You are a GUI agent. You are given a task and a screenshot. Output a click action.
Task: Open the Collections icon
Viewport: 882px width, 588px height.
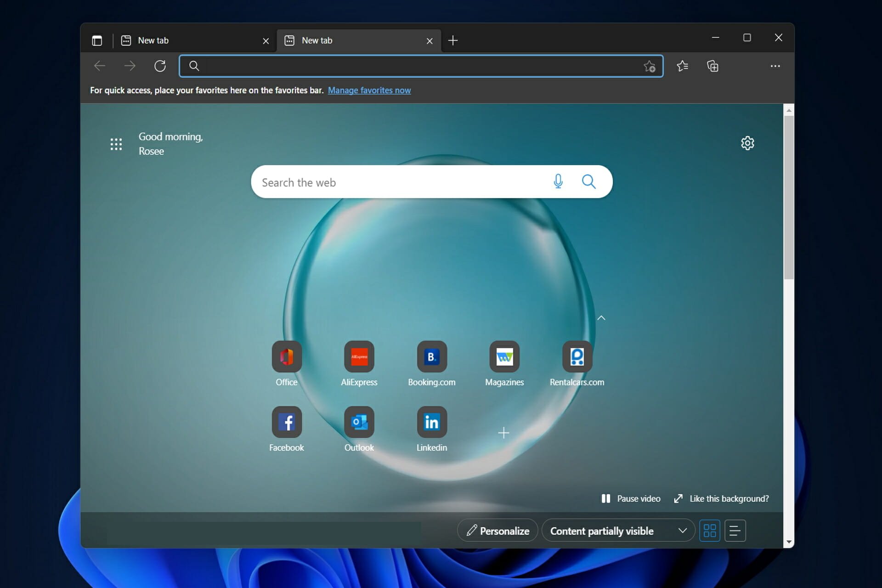point(712,66)
